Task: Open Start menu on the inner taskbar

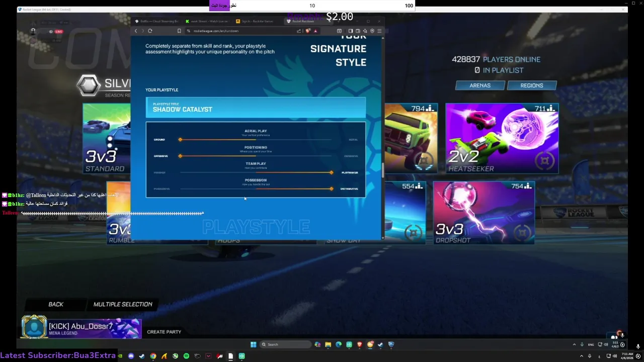Action: pyautogui.click(x=254, y=344)
